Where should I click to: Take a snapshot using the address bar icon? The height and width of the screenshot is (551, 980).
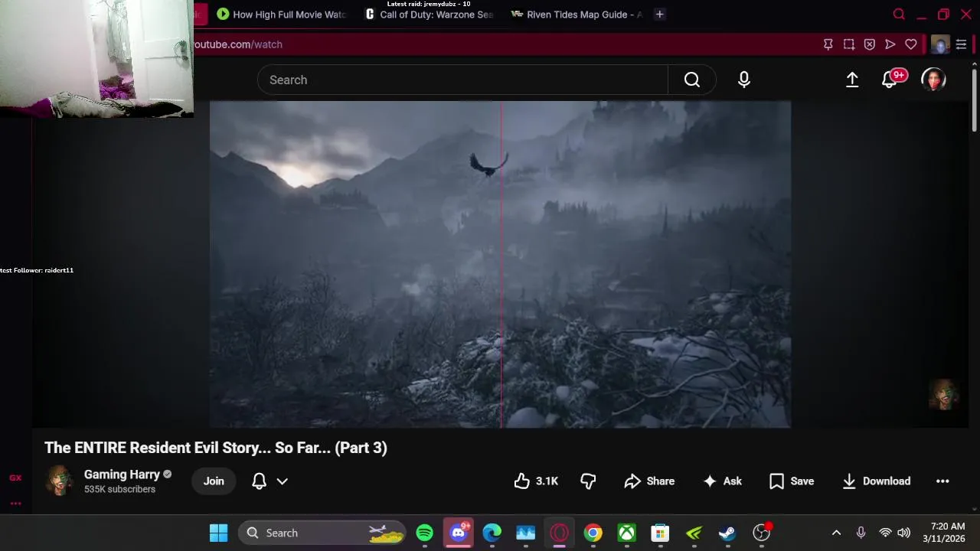click(x=848, y=44)
